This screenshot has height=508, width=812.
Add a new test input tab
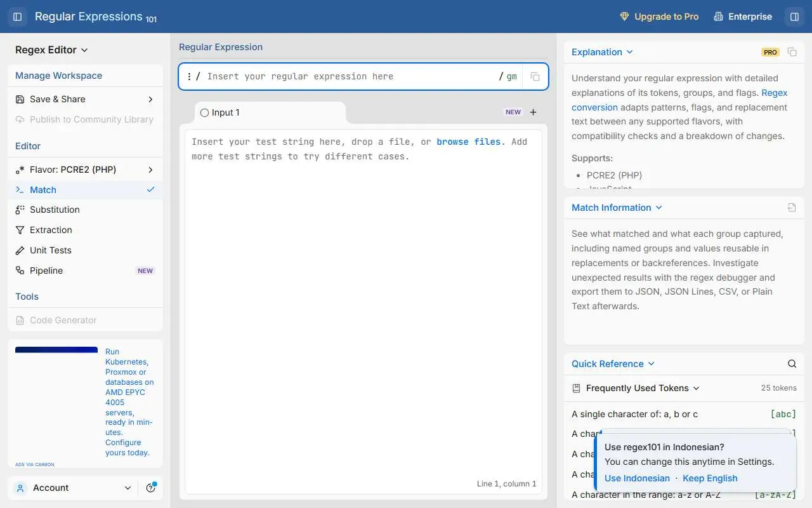point(533,112)
